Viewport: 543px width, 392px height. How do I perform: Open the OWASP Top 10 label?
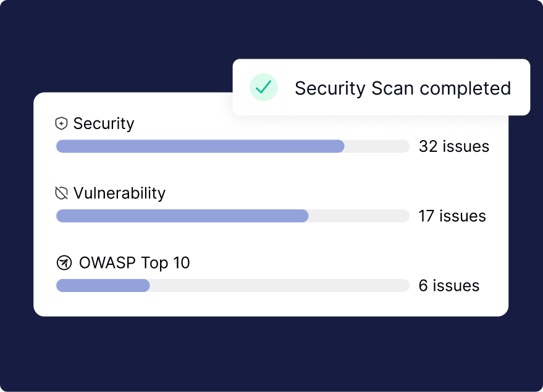point(134,263)
